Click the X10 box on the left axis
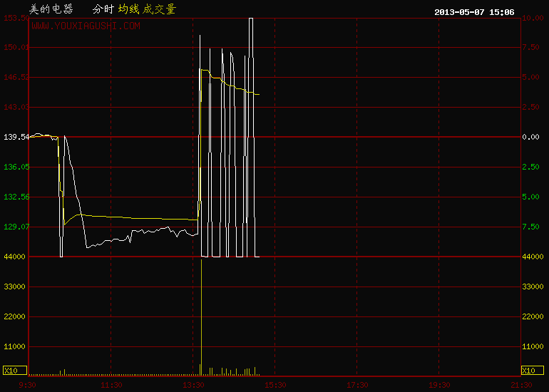This screenshot has width=549, height=392. pos(15,371)
